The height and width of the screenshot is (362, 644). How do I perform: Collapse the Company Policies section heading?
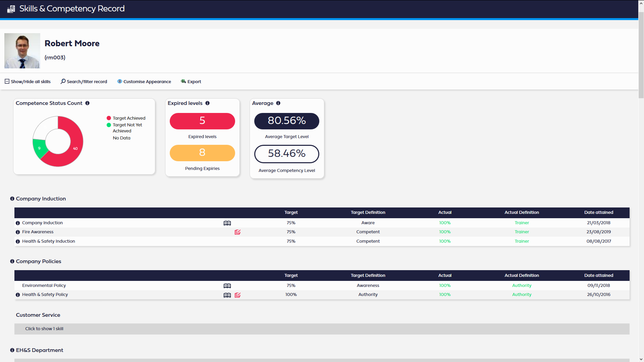[x=38, y=261]
